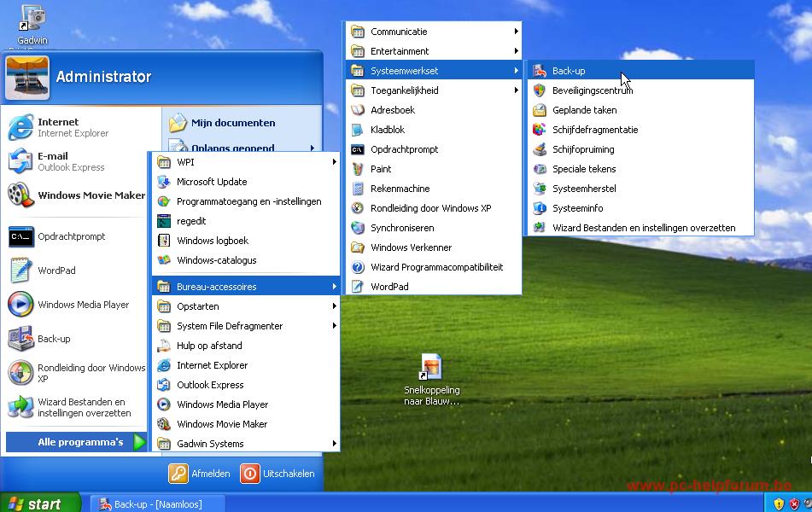Expand the System File Defragmenter submenu
The height and width of the screenshot is (512, 812).
tap(246, 326)
